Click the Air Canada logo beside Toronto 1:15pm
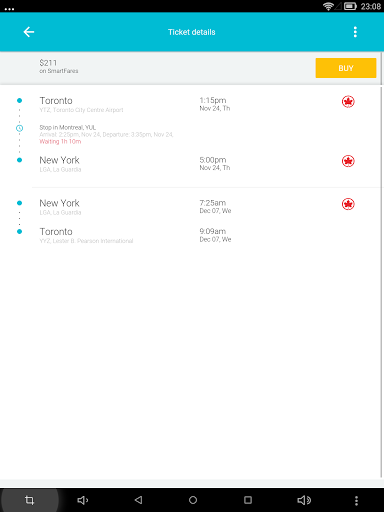The width and height of the screenshot is (384, 512). coord(348,102)
